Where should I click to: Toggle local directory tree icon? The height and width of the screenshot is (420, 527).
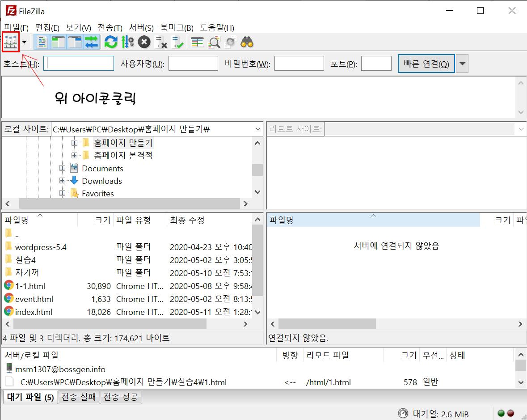[59, 42]
